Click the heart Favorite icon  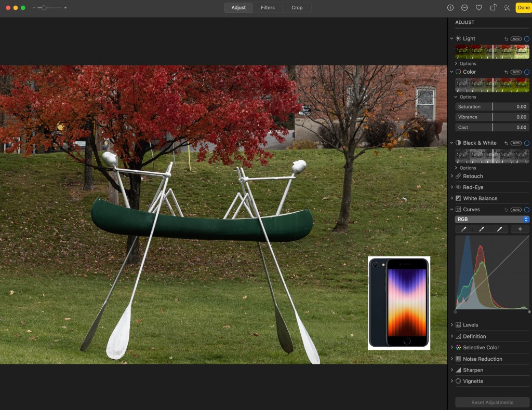[478, 8]
